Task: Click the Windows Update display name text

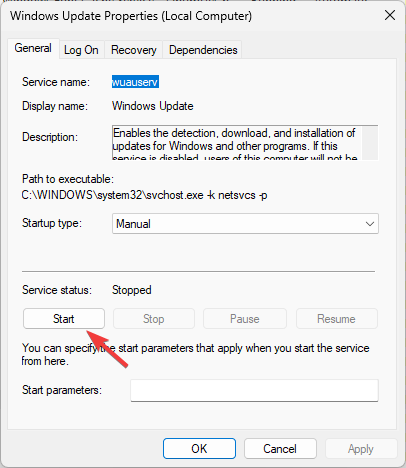Action: coord(153,106)
